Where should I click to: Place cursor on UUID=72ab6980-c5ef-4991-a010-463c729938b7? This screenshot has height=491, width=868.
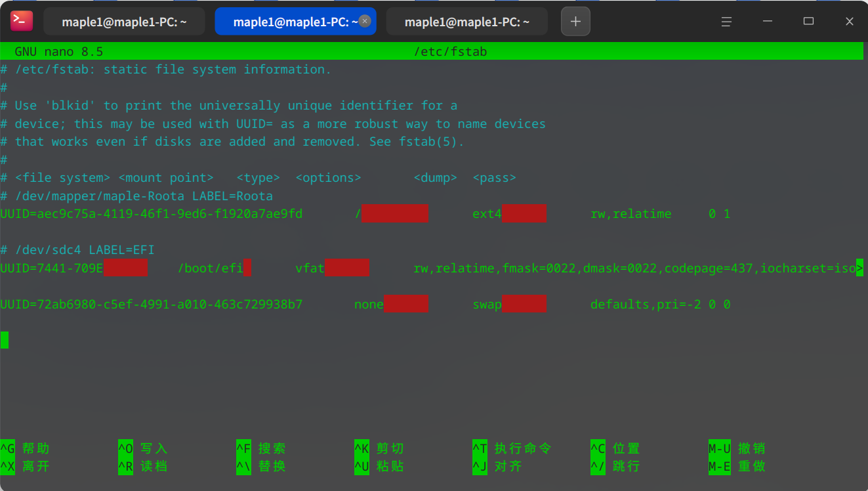[x=152, y=304]
